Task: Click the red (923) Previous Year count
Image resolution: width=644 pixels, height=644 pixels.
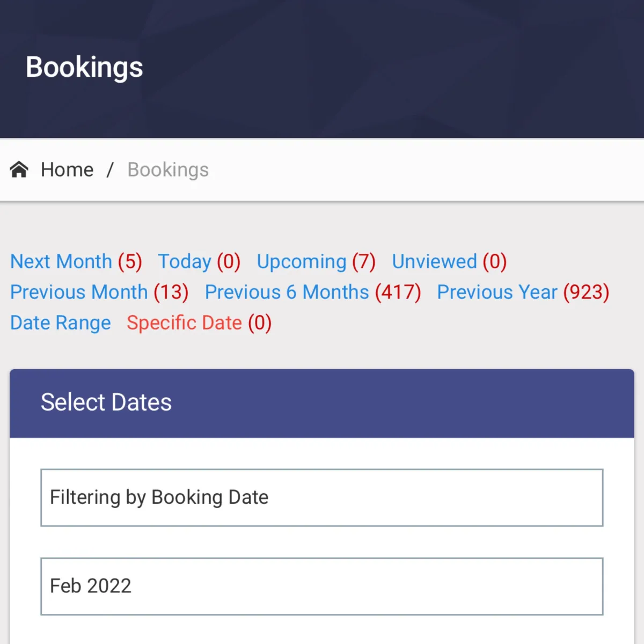Action: pos(586,292)
